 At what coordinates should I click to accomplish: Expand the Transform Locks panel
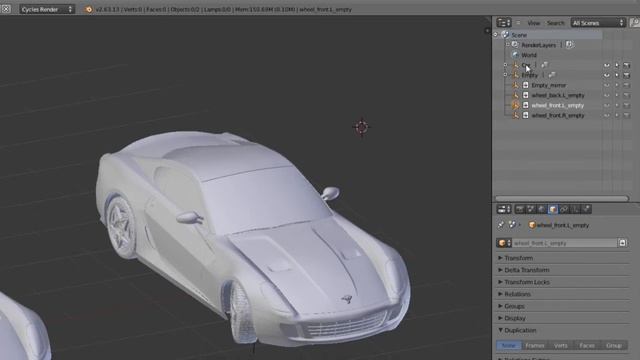click(x=524, y=282)
